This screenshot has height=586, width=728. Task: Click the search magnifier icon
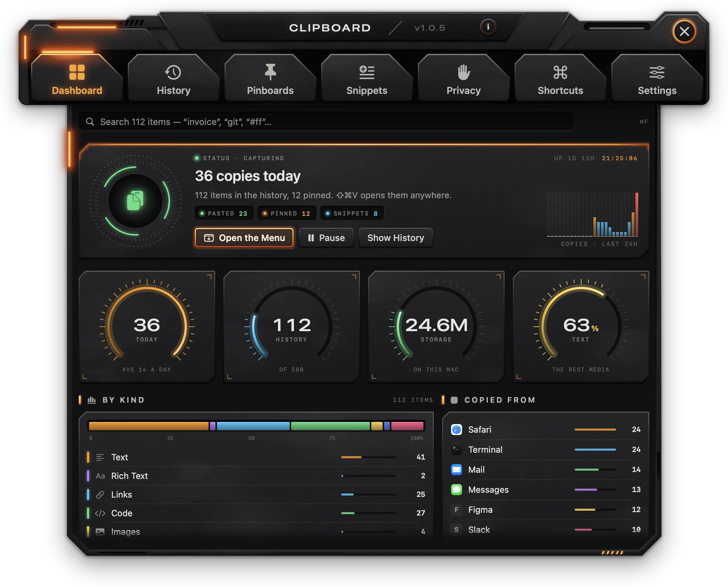click(90, 122)
